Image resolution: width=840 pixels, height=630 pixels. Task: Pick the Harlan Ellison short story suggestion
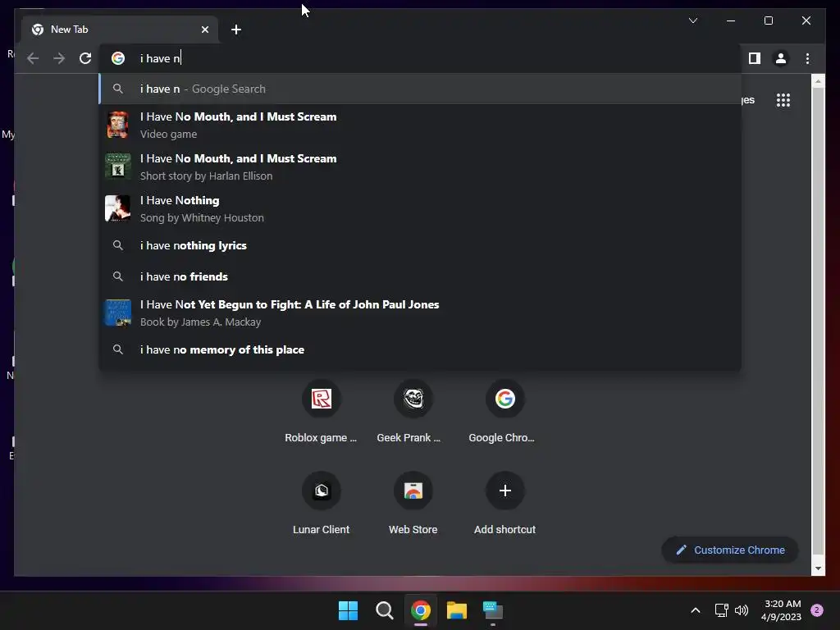421,167
